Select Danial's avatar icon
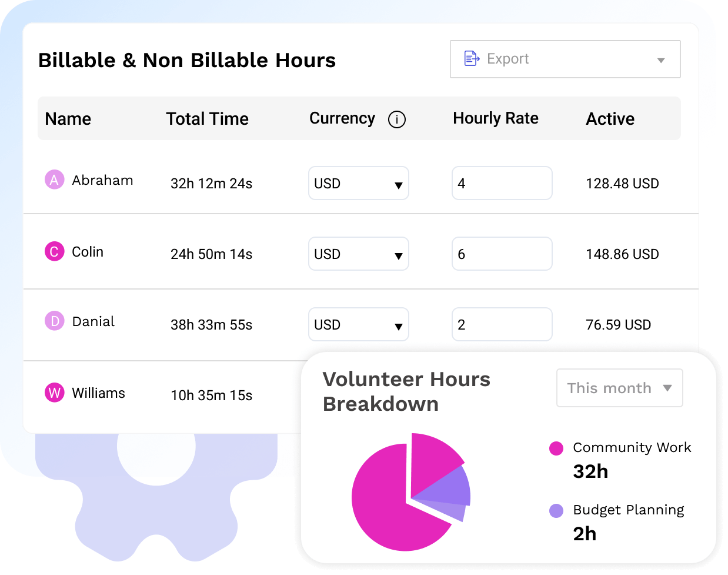Viewport: 728px width, 575px height. (x=54, y=321)
